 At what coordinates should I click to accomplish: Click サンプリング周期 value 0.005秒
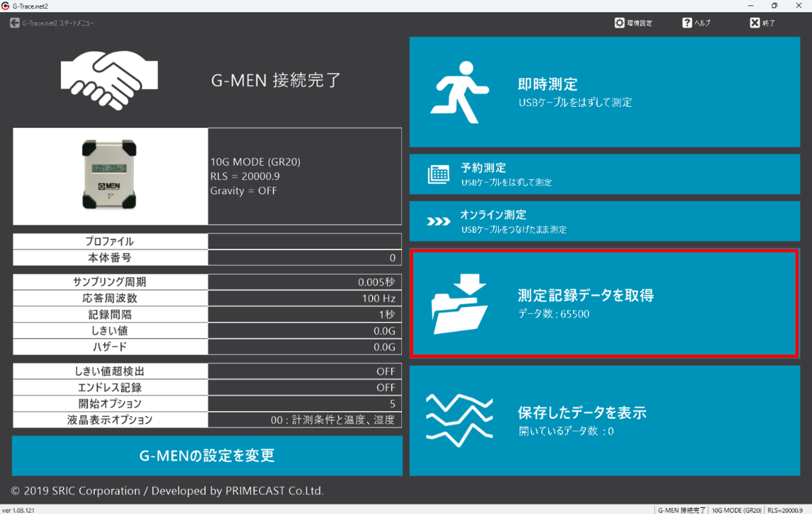click(305, 282)
